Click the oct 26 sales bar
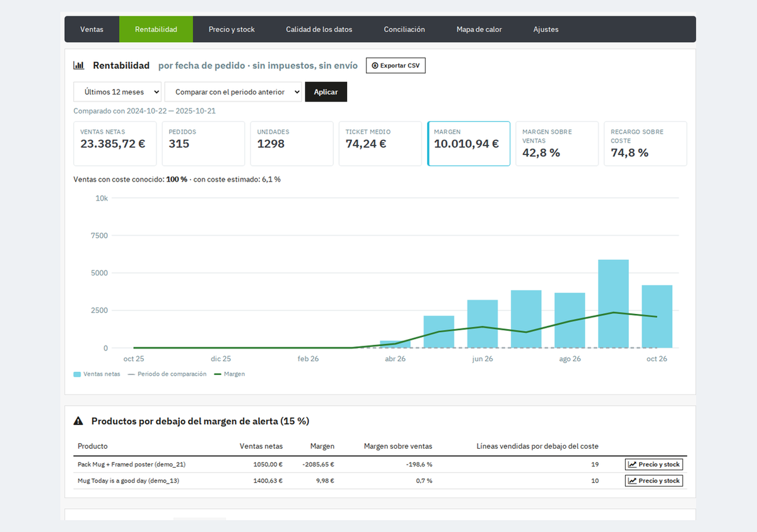 (x=657, y=316)
